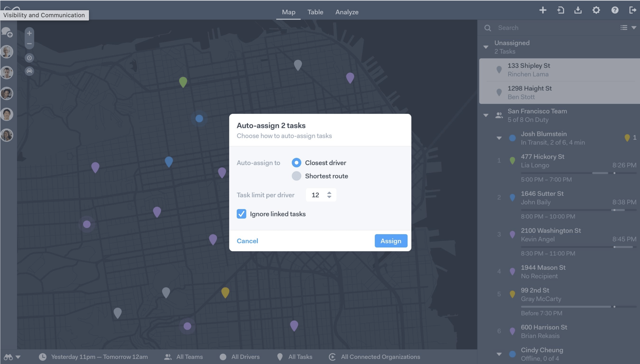Click the Assign button
The height and width of the screenshot is (364, 640).
[x=391, y=241]
